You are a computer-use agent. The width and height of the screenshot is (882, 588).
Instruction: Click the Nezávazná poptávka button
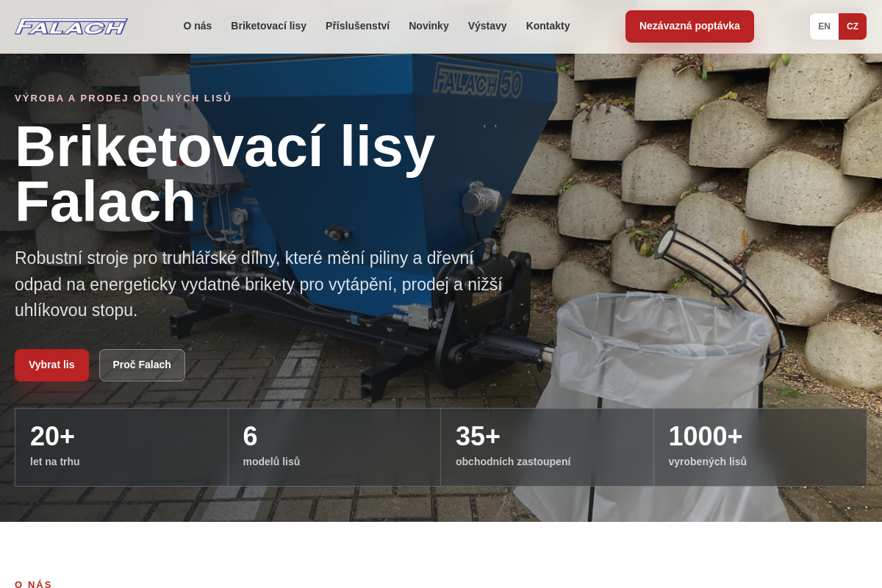coord(689,26)
